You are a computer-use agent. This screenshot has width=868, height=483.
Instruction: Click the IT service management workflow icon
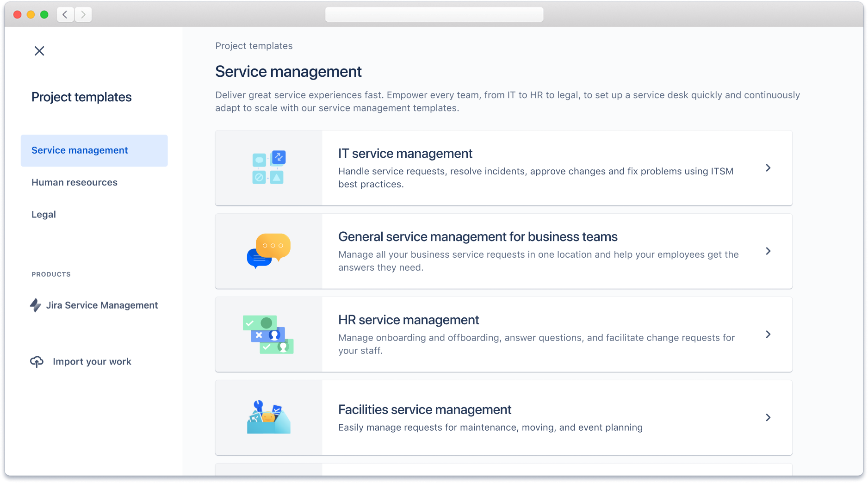click(x=268, y=167)
